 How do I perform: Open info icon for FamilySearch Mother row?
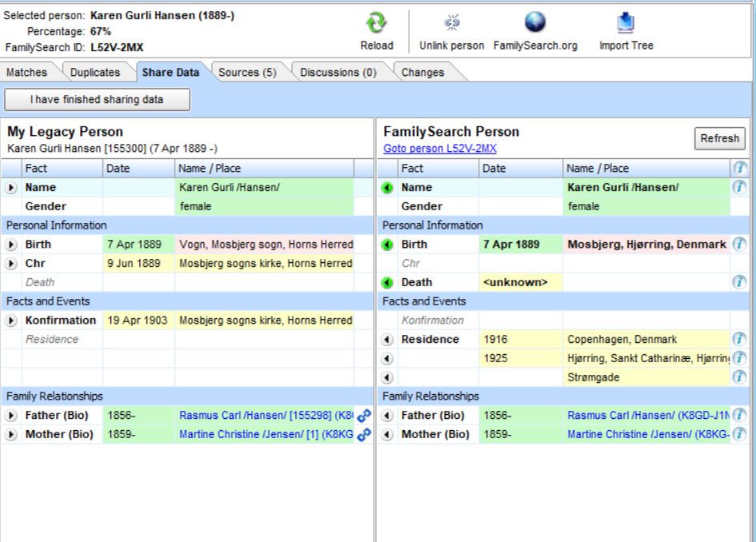(740, 434)
